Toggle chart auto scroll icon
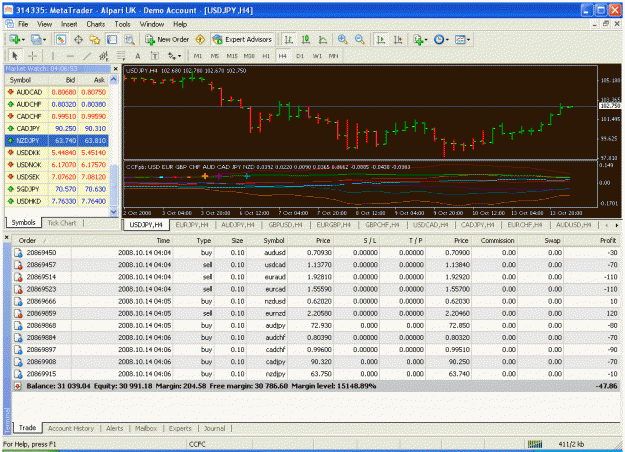The height and width of the screenshot is (452, 625). click(381, 39)
